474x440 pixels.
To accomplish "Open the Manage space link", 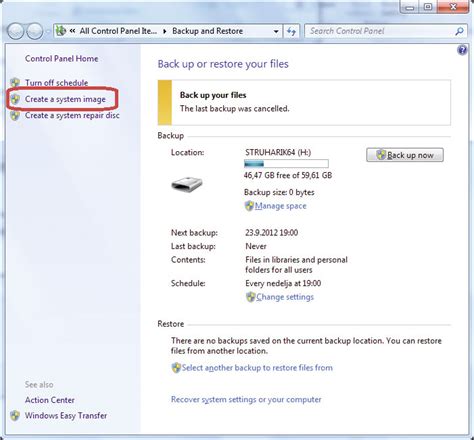I will tap(281, 206).
